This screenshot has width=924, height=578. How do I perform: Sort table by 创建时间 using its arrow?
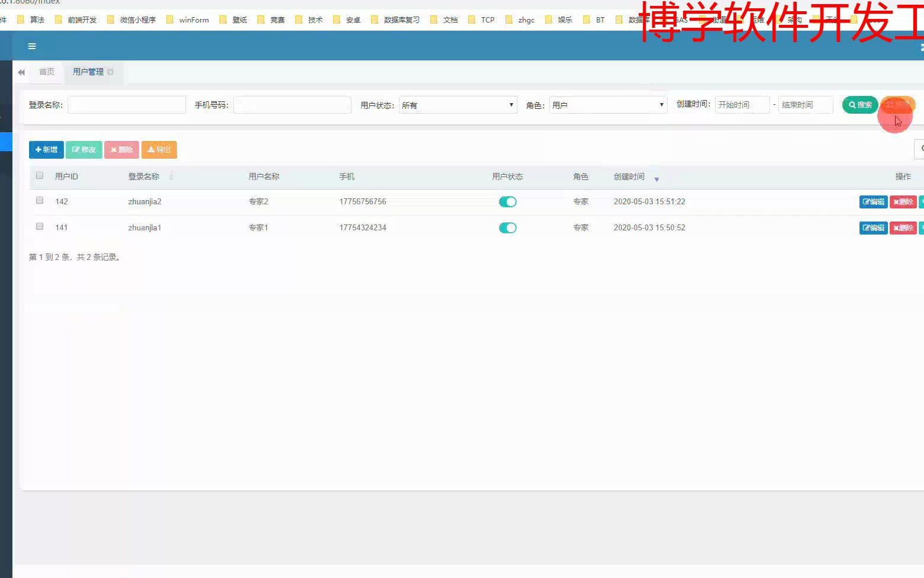tap(656, 178)
